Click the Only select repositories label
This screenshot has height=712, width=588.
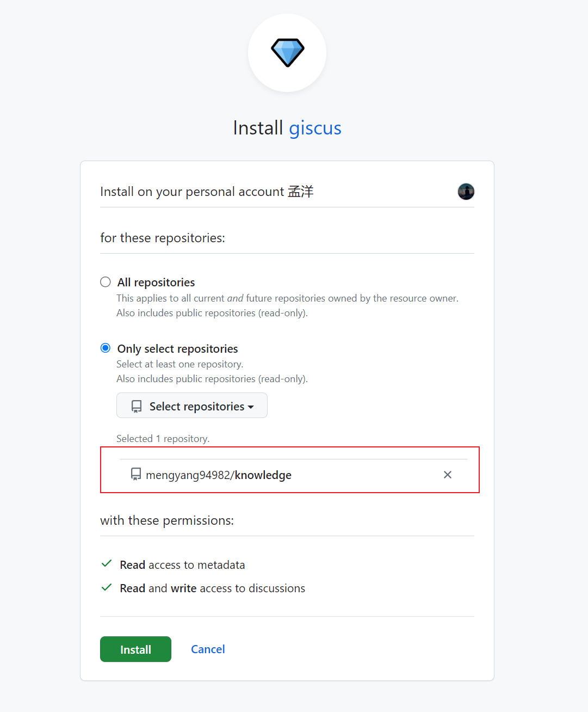(178, 349)
